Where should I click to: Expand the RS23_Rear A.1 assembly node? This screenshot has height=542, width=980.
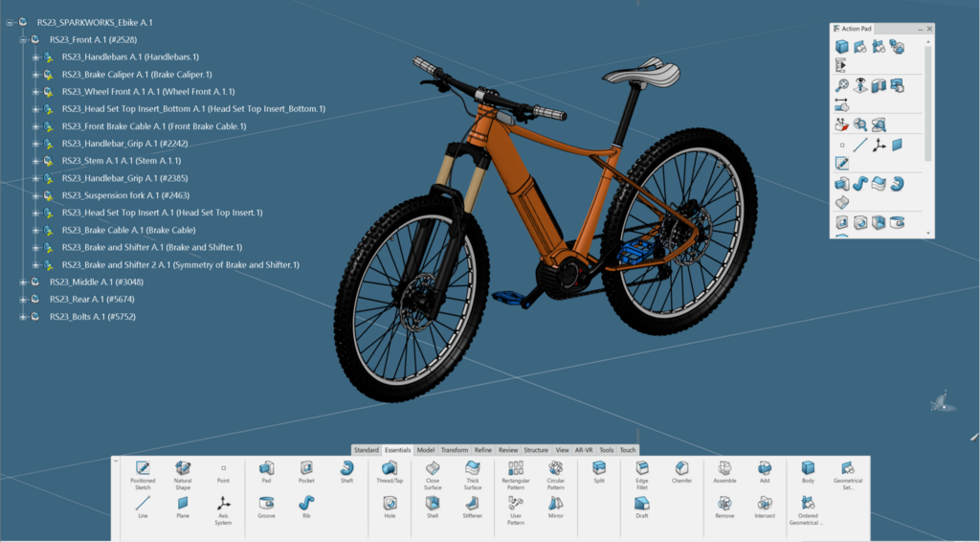click(x=23, y=300)
